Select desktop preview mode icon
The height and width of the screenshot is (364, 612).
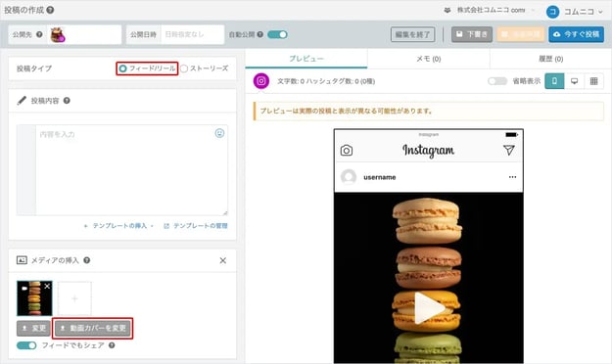click(574, 81)
